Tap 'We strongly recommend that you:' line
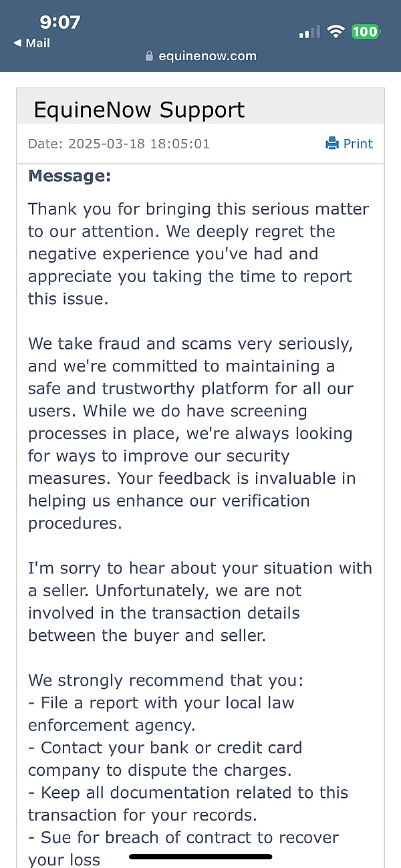 pos(166,681)
